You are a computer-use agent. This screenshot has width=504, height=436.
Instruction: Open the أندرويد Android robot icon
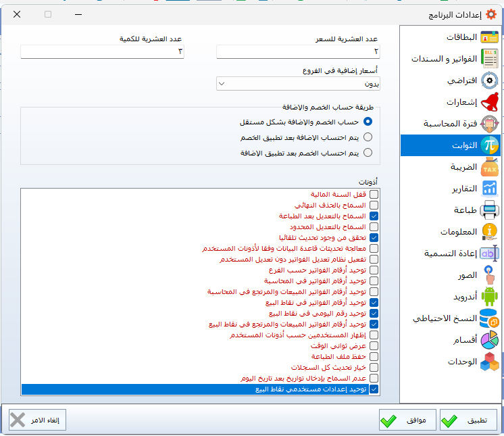pos(489,297)
